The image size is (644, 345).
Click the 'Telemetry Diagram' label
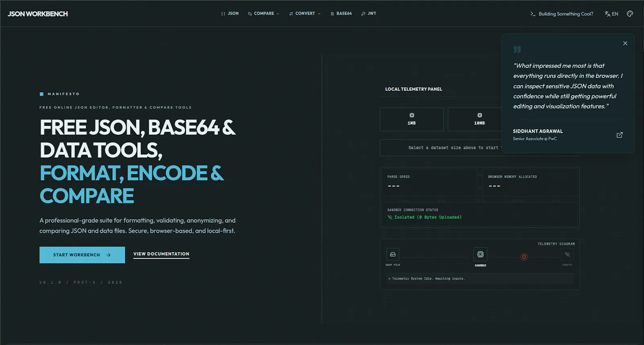pyautogui.click(x=556, y=244)
